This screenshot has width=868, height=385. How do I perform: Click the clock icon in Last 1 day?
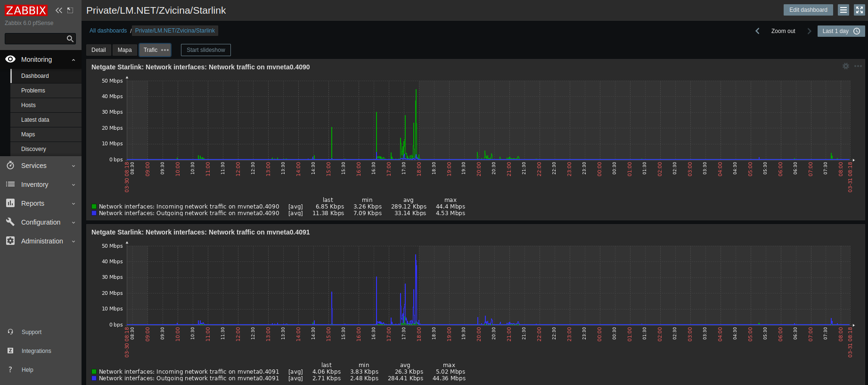click(857, 31)
